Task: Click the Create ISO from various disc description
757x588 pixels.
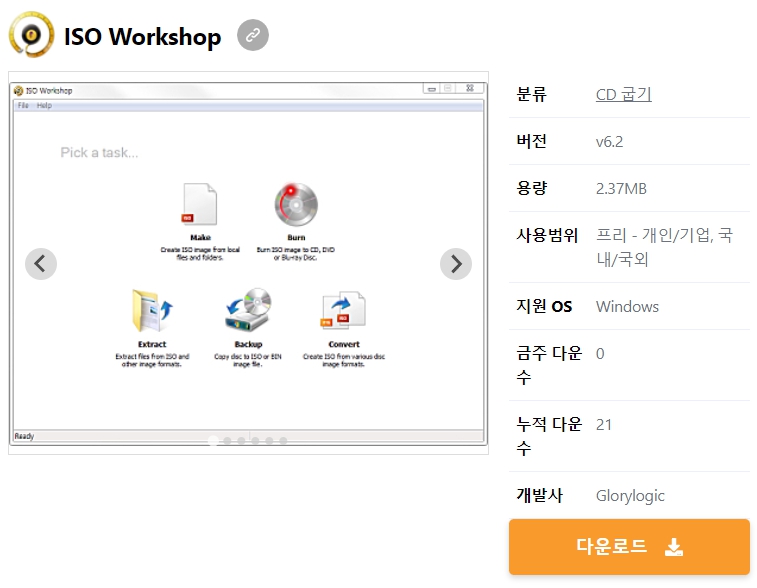Action: coord(344,360)
